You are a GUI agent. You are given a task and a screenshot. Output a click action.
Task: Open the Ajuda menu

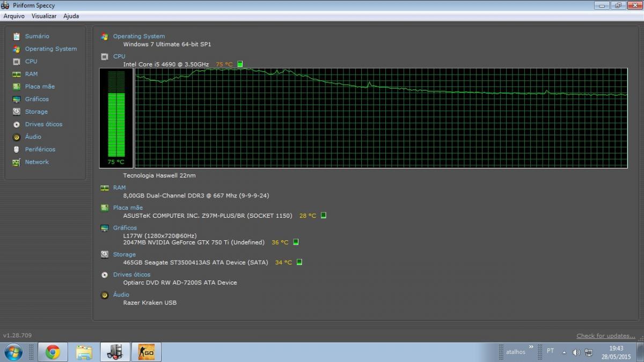point(71,16)
